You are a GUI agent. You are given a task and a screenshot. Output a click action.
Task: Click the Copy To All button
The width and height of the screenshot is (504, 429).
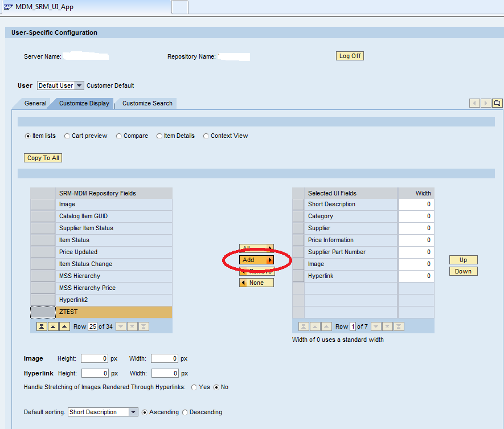(43, 158)
